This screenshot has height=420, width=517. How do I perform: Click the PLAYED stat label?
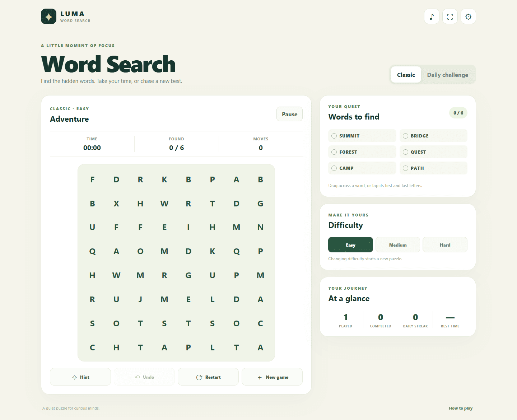pos(345,326)
